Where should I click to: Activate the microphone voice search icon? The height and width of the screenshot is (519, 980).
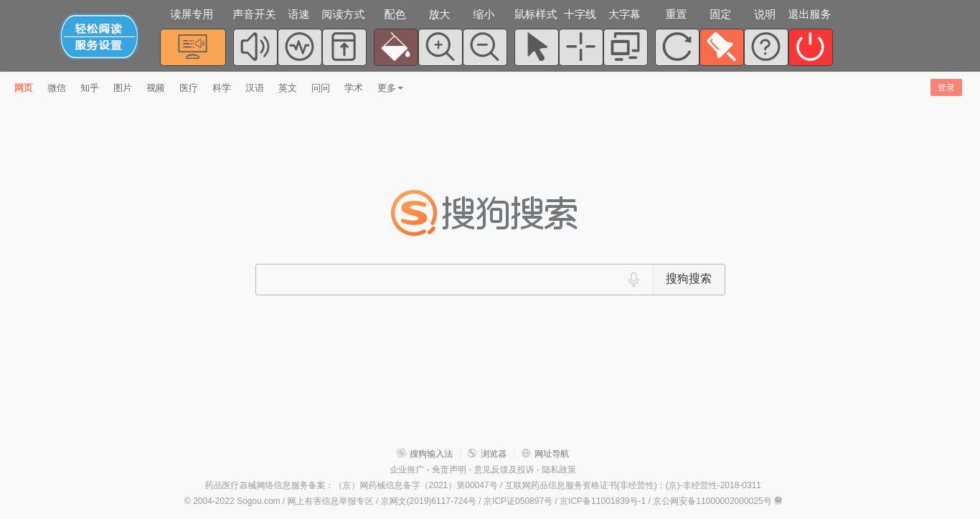[633, 280]
